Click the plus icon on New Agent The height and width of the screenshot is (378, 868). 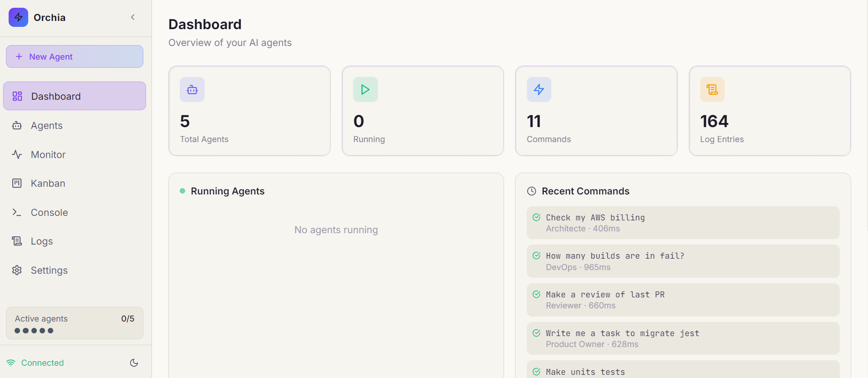coord(19,56)
